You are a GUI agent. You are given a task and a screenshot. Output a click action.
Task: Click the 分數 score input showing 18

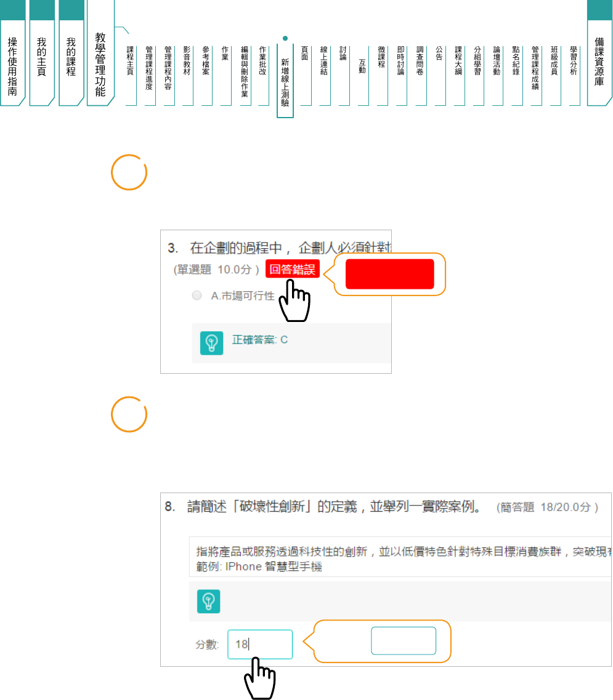tap(260, 644)
